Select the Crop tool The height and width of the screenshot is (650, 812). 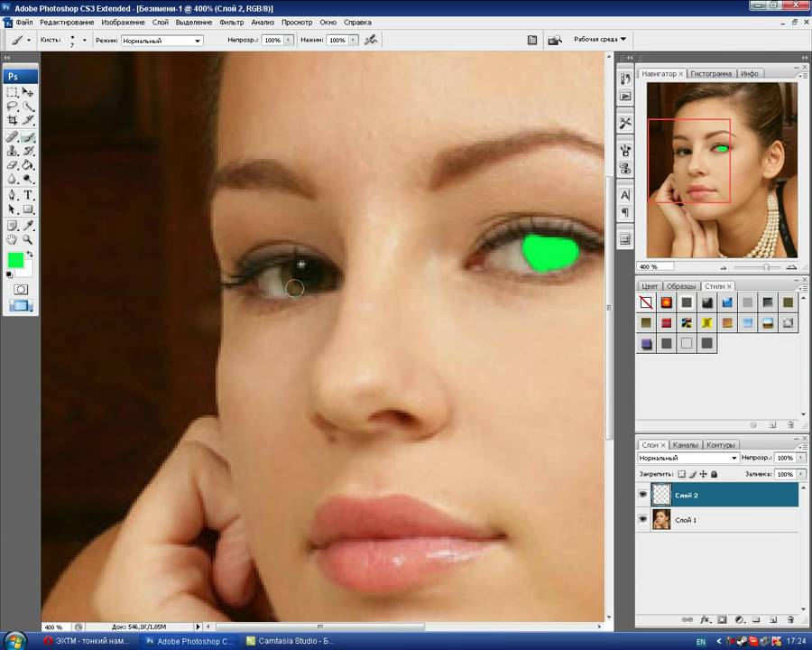(x=12, y=120)
